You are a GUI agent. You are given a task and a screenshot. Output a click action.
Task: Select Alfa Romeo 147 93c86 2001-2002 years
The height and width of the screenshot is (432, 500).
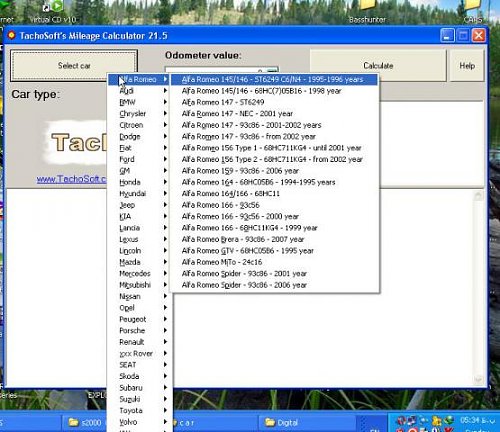coord(274,125)
